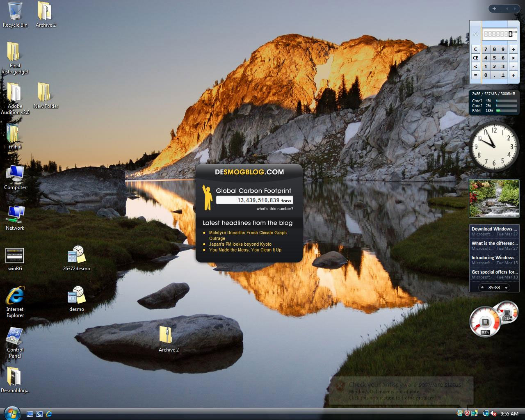This screenshot has height=420, width=525.
Task: Add a gadget with sidebar plus button
Action: tap(494, 9)
